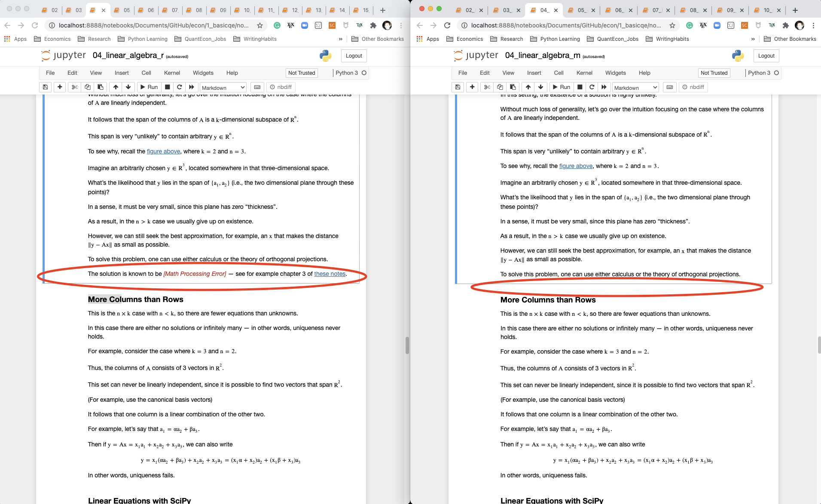Open Kernel menu in left notebook

click(x=172, y=73)
